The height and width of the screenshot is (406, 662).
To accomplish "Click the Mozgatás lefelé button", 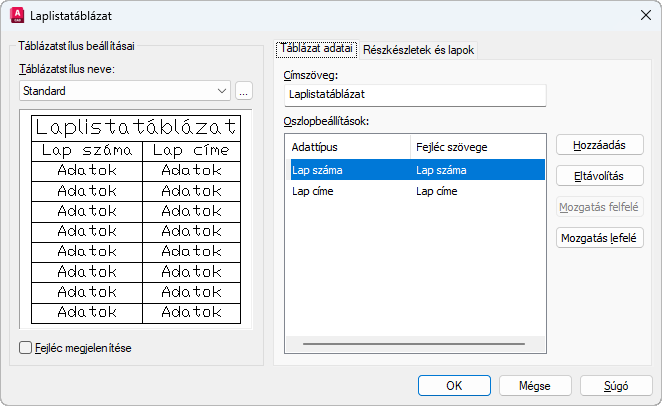I will 600,238.
